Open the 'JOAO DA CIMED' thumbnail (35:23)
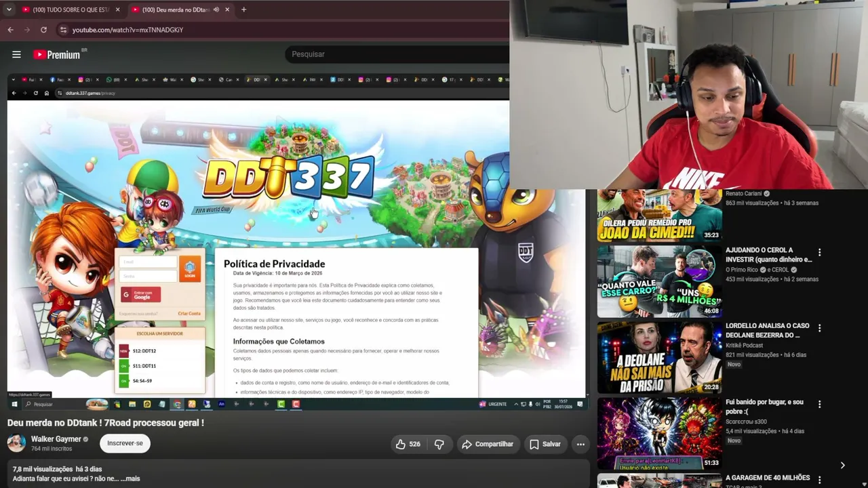The width and height of the screenshot is (868, 488). (659, 216)
